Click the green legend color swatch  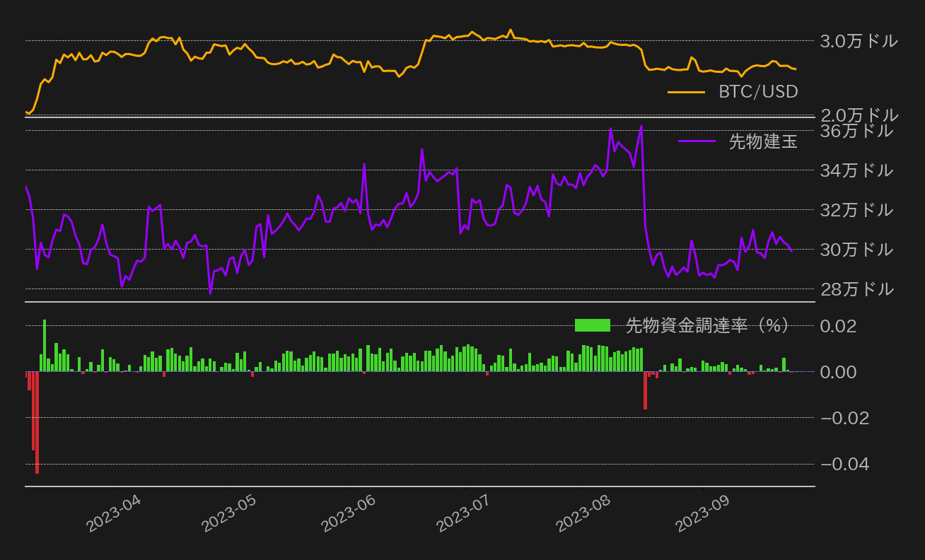tap(593, 325)
